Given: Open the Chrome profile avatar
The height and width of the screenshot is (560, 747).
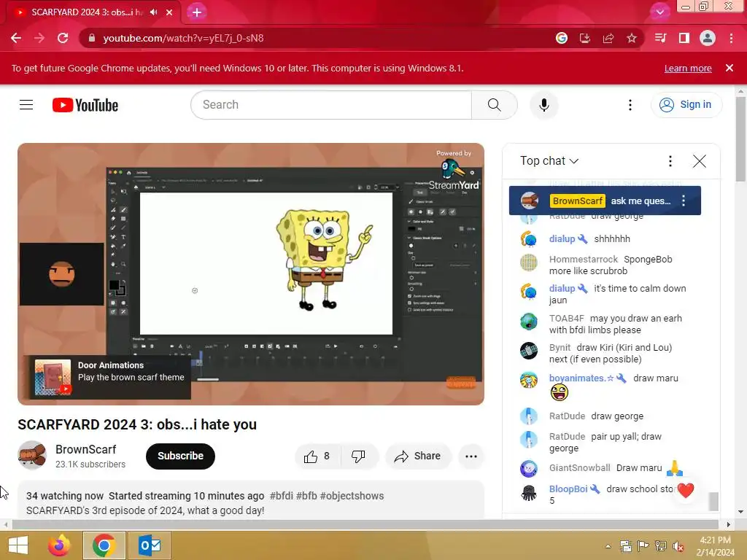Looking at the screenshot, I should coord(708,38).
